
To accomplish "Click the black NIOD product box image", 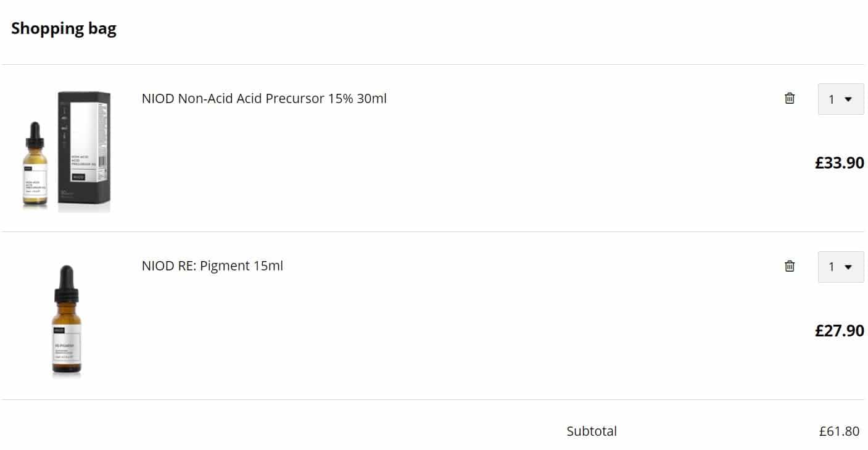I will (x=85, y=151).
